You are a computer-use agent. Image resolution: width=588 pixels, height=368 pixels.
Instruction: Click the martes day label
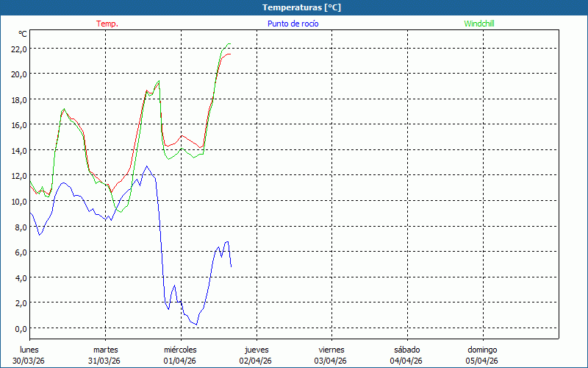point(105,350)
